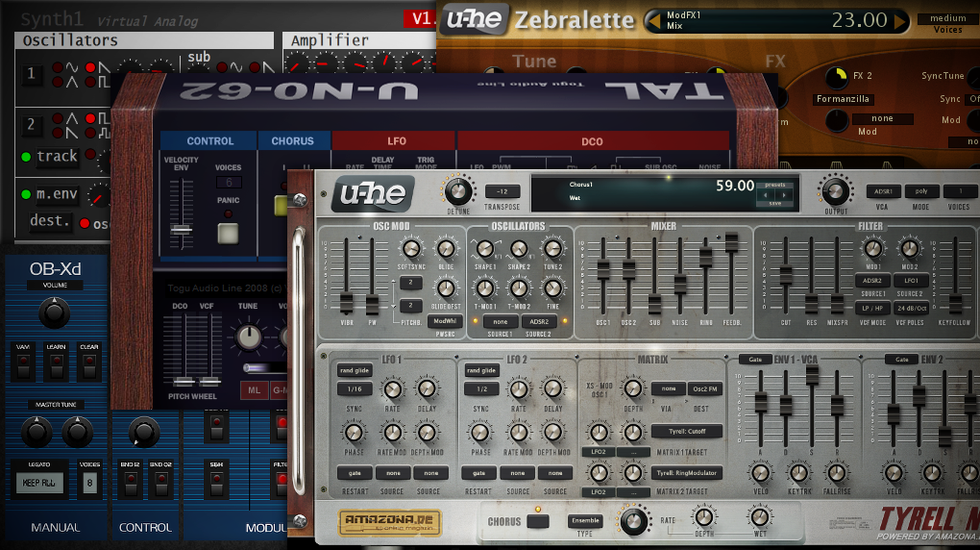Adjust the T-Mod 1 knob
The width and height of the screenshot is (980, 550).
tap(484, 288)
